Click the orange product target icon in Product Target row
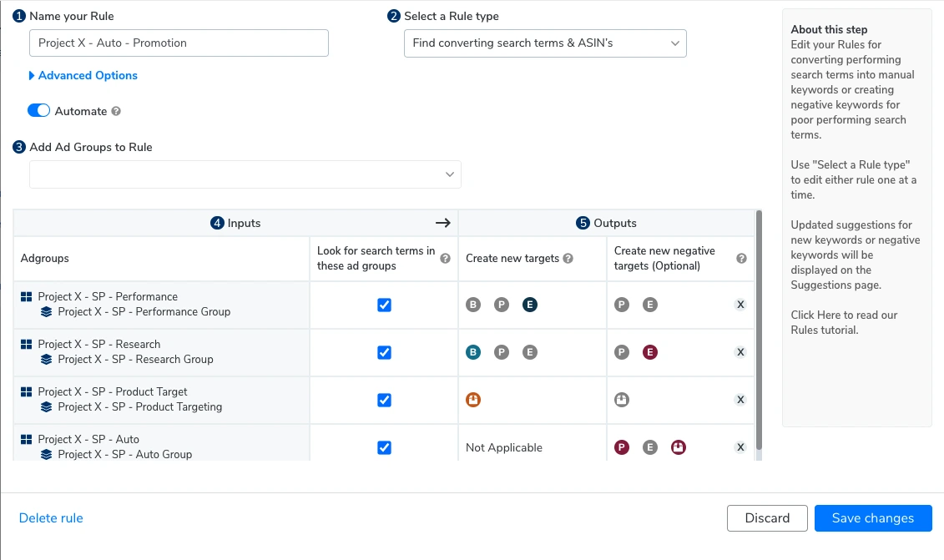This screenshot has width=944, height=560. (x=473, y=400)
